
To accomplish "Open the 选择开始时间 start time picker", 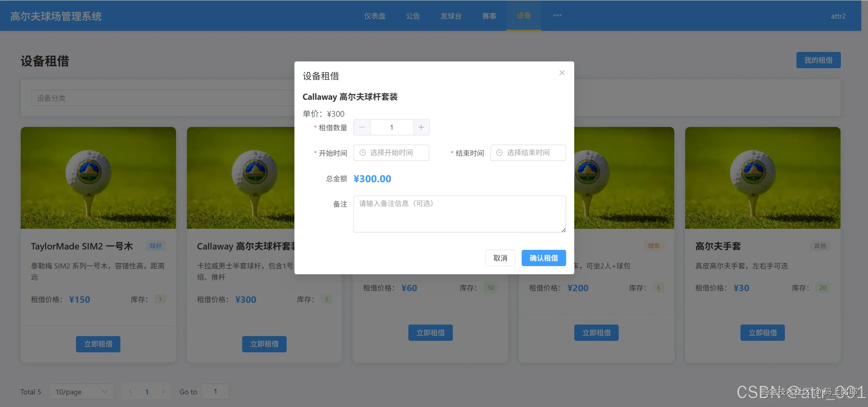I will pyautogui.click(x=391, y=153).
